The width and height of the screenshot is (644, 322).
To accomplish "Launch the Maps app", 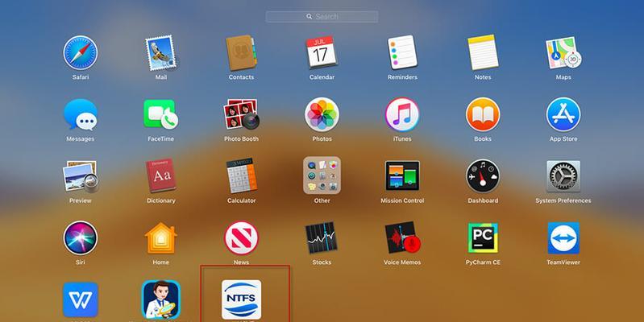I will [x=563, y=53].
